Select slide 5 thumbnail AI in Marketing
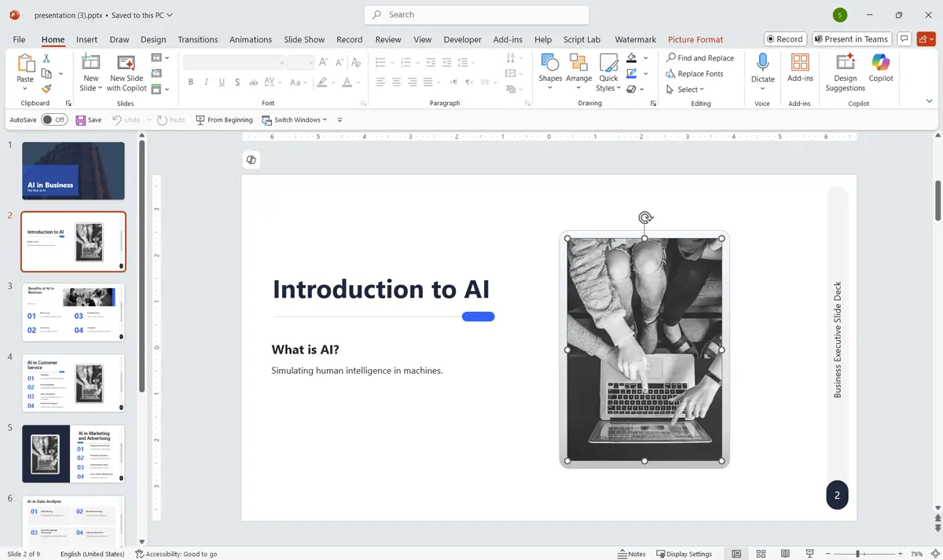The width and height of the screenshot is (943, 560). pyautogui.click(x=73, y=454)
